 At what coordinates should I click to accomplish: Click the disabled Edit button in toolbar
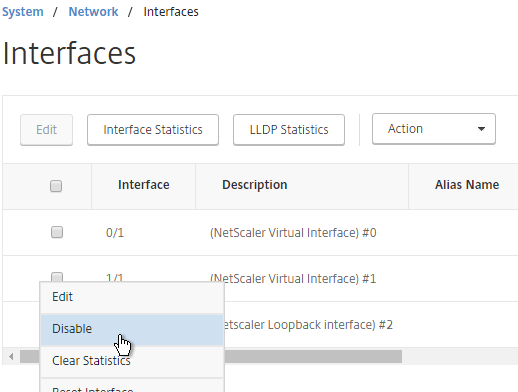point(46,130)
